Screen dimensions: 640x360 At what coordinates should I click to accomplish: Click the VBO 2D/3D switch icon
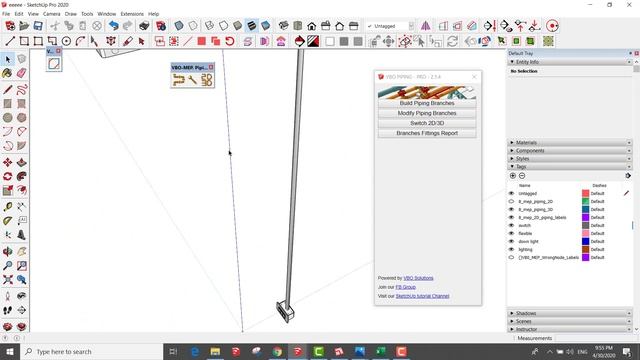[x=207, y=79]
